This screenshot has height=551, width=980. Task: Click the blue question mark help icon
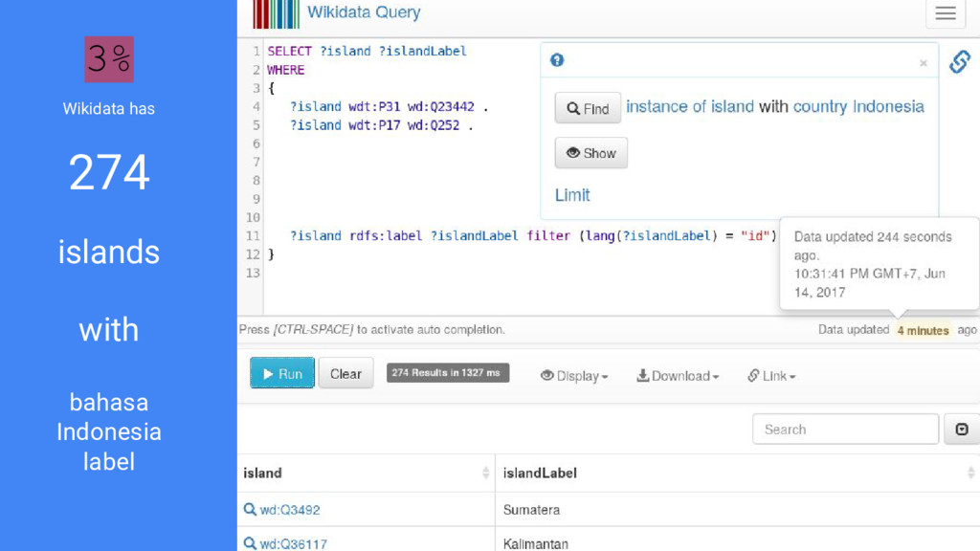557,60
